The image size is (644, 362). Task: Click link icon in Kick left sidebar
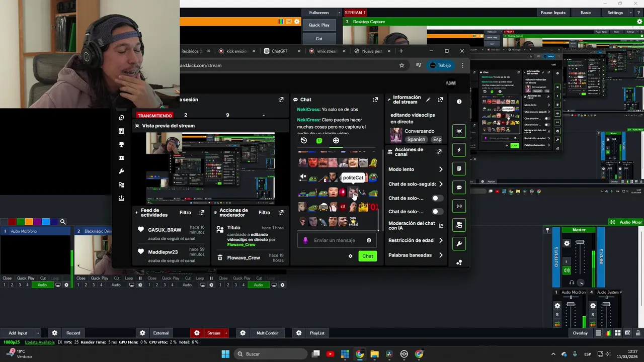point(121,118)
